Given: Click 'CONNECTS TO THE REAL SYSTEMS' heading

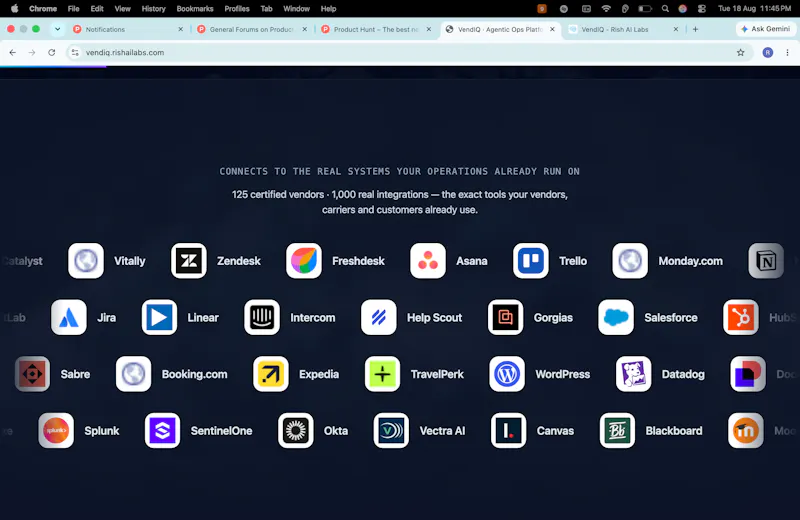Looking at the screenshot, I should (399, 171).
